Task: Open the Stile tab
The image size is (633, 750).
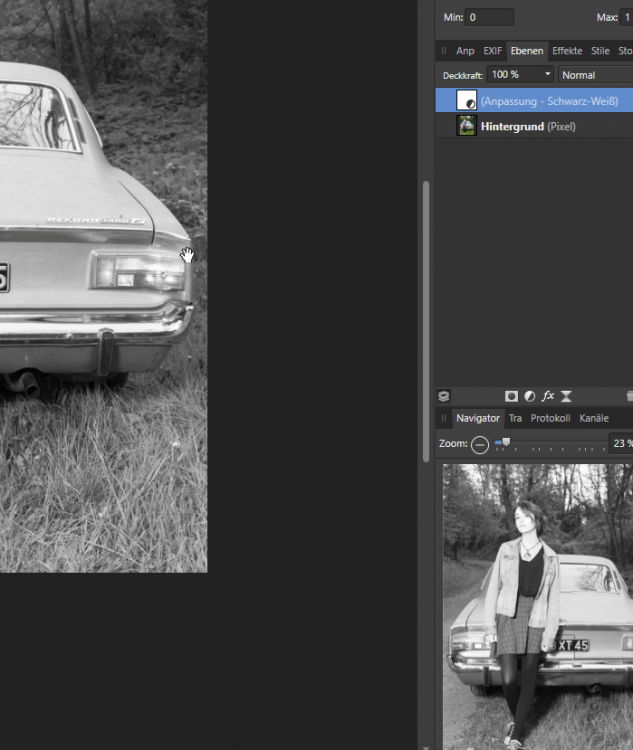Action: [x=600, y=51]
